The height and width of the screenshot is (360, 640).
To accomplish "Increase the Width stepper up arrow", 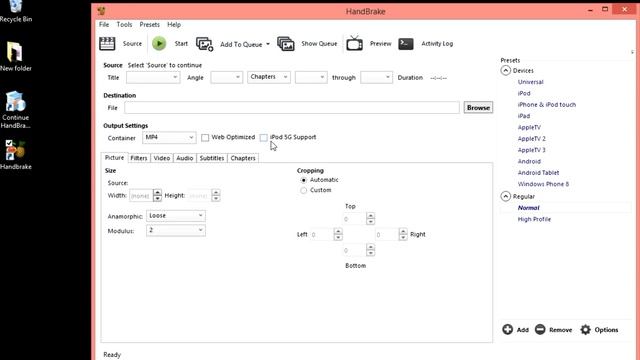I will coord(157,192).
